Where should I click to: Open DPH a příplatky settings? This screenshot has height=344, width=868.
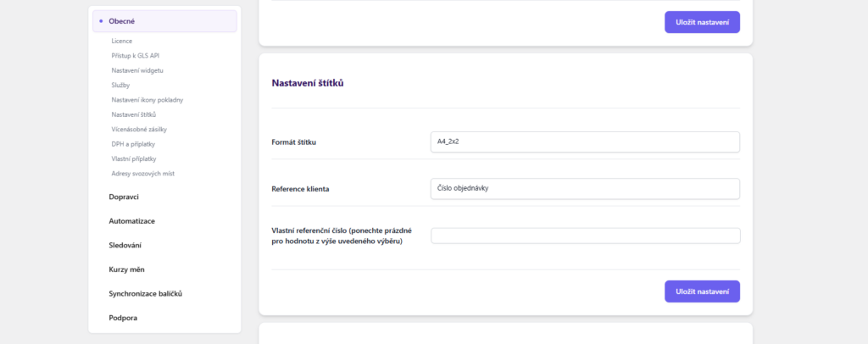pyautogui.click(x=133, y=144)
